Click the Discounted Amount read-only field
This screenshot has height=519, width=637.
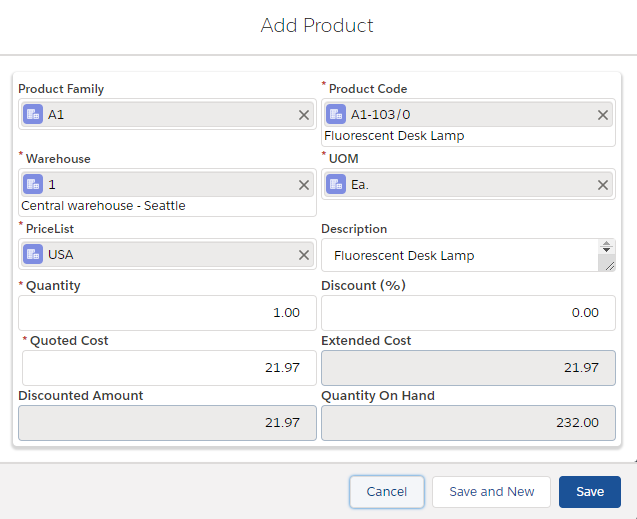point(167,423)
